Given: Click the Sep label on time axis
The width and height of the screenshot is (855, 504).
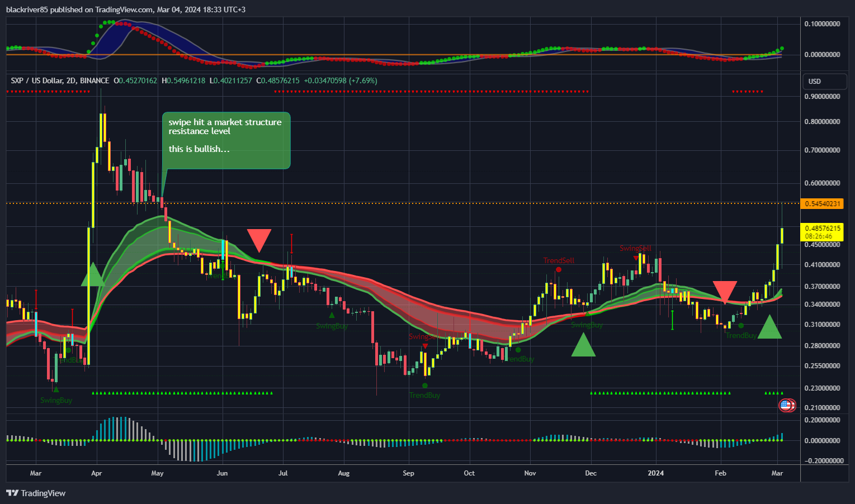Looking at the screenshot, I should [x=408, y=473].
